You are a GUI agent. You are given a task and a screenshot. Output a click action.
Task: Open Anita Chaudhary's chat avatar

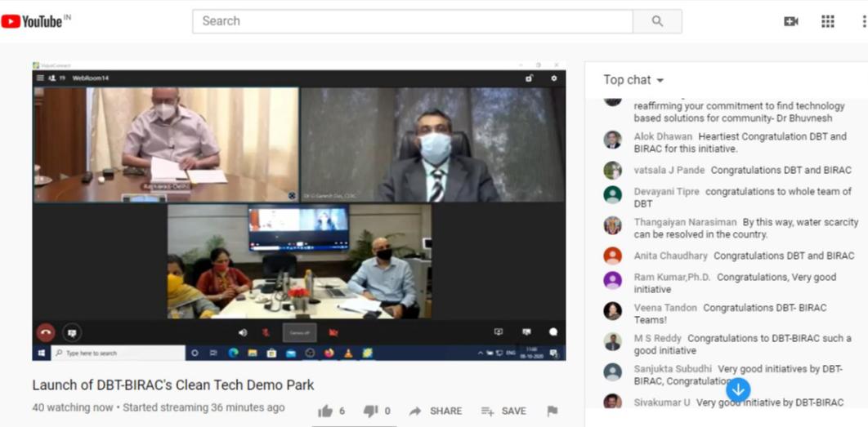point(612,256)
